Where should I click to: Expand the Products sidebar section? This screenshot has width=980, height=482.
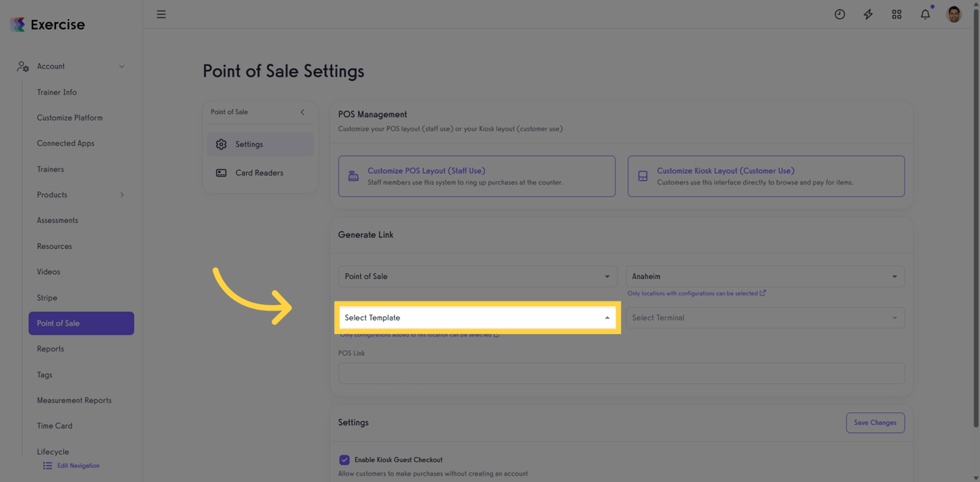(x=122, y=194)
